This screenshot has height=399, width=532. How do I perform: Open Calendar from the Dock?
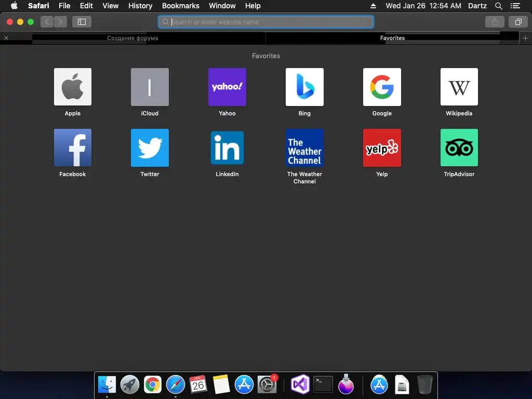pyautogui.click(x=198, y=385)
